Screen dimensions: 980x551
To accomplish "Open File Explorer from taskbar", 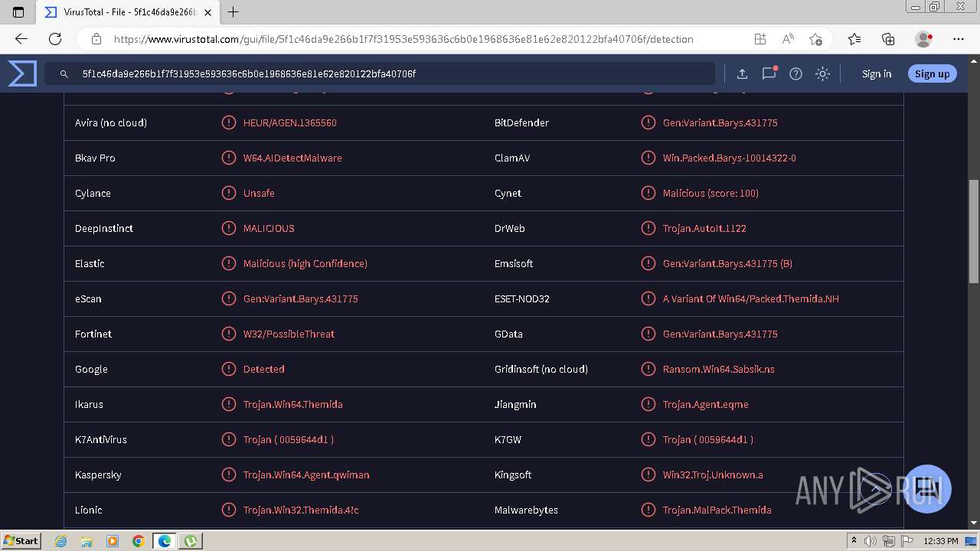I will click(87, 541).
